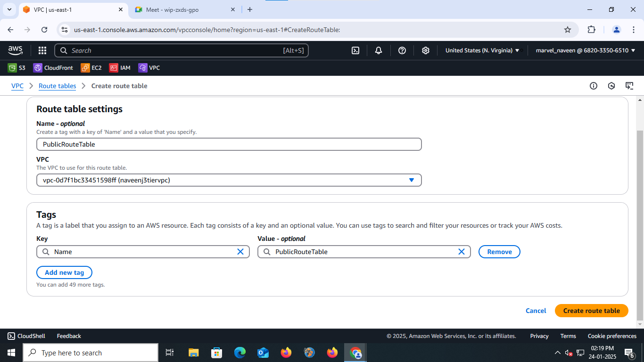This screenshot has width=644, height=362.
Task: Open the volume control in system tray
Action: point(569,353)
